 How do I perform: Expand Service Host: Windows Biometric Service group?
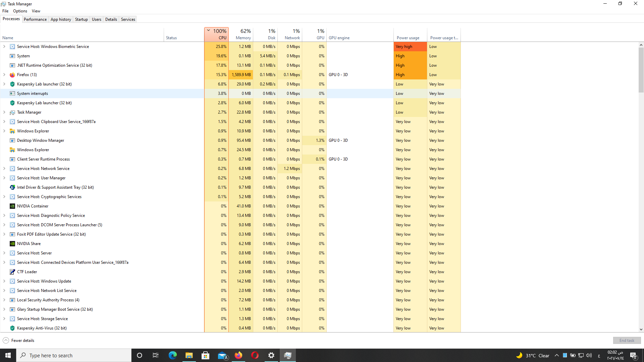coord(4,47)
